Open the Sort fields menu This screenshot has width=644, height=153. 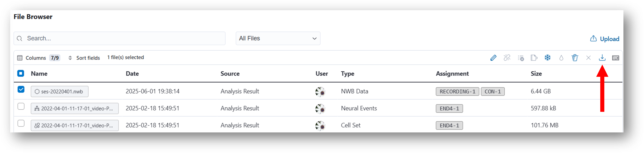(x=84, y=58)
